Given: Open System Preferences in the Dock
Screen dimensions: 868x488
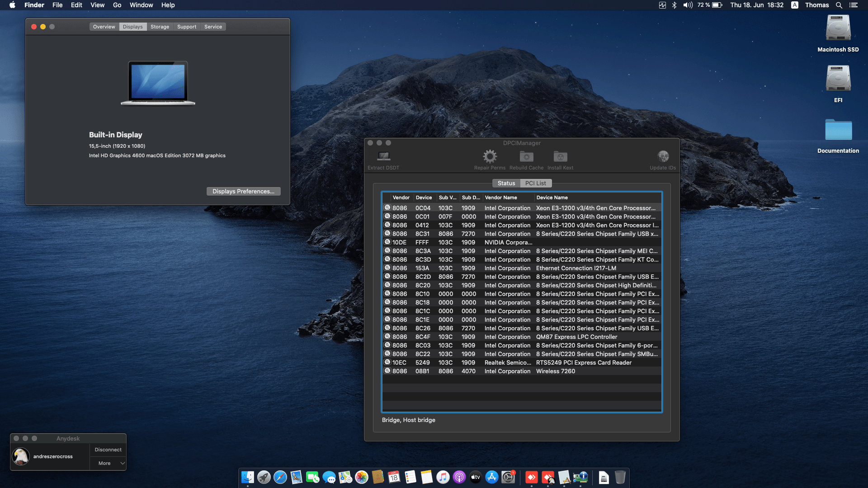Looking at the screenshot, I should (x=508, y=477).
